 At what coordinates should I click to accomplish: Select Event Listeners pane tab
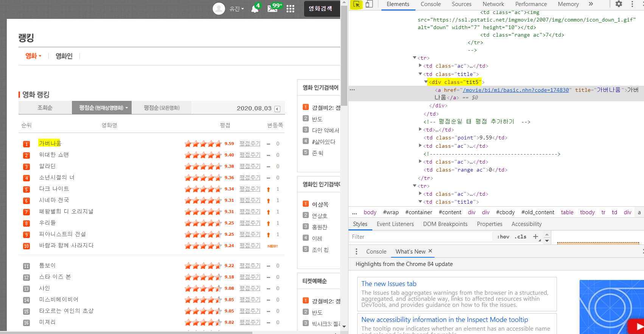395,224
